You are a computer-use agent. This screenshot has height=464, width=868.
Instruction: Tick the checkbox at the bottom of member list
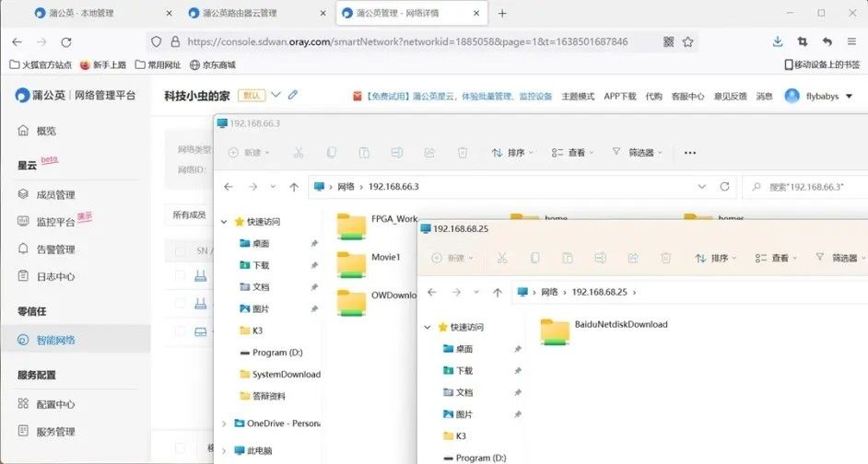[181, 448]
